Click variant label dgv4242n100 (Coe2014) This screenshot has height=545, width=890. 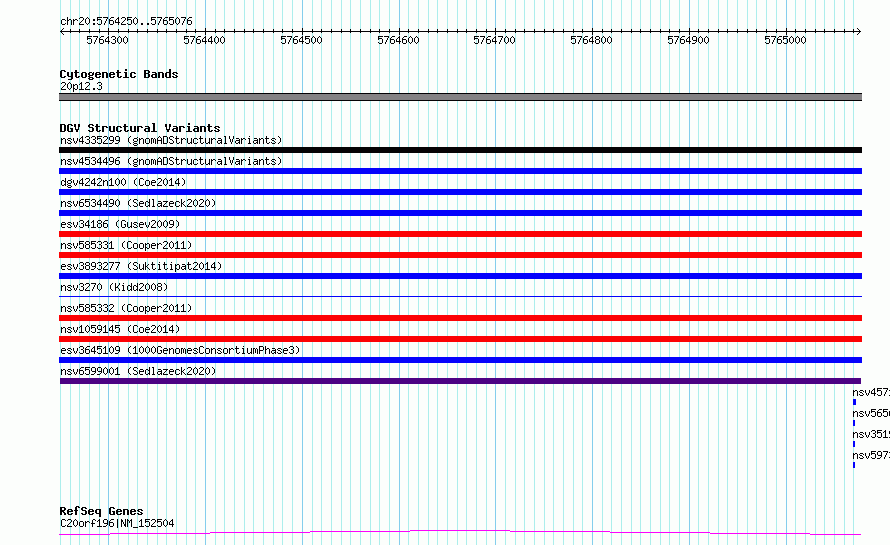tap(123, 182)
